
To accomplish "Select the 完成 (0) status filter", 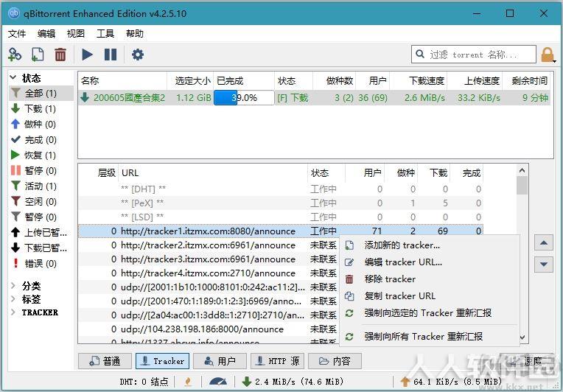I will click(41, 140).
